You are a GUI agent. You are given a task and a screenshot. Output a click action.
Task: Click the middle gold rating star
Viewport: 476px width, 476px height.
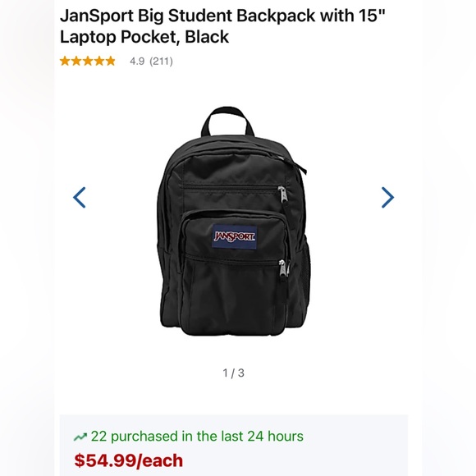88,61
